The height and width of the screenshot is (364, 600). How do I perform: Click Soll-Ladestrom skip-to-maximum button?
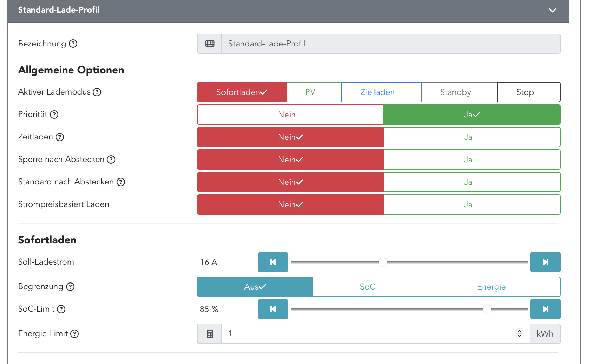pos(545,262)
